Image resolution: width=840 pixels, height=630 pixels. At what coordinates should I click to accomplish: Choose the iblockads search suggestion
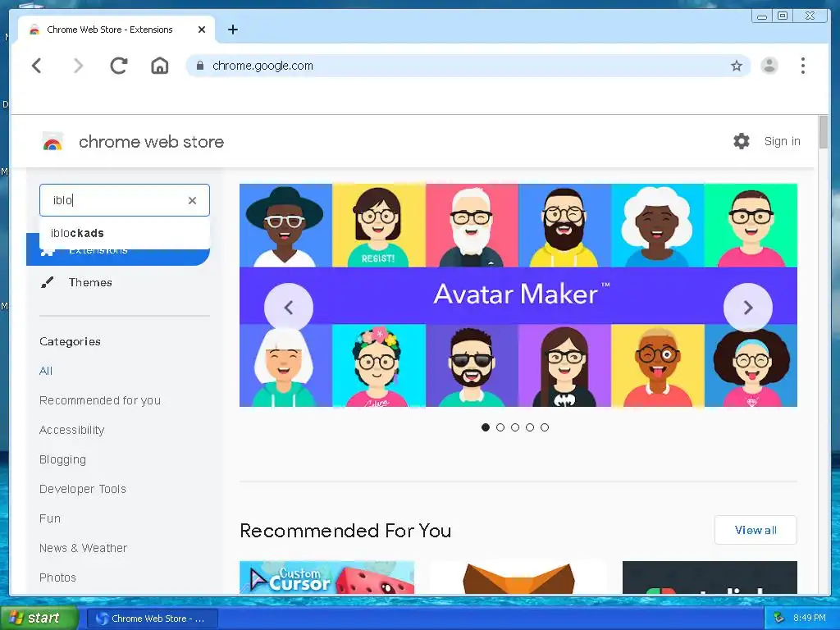125,233
